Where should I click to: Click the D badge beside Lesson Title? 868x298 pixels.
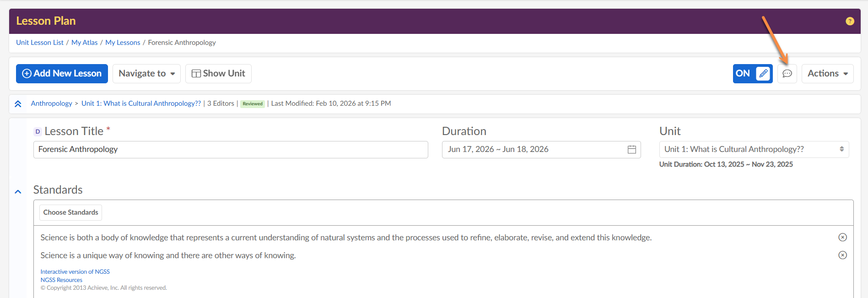click(x=38, y=132)
